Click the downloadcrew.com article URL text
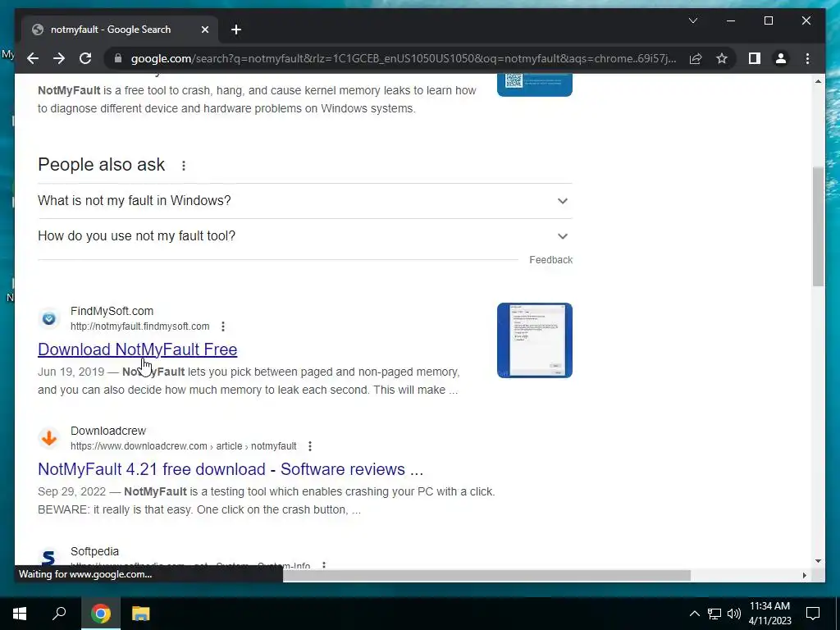The width and height of the screenshot is (840, 630). [183, 446]
